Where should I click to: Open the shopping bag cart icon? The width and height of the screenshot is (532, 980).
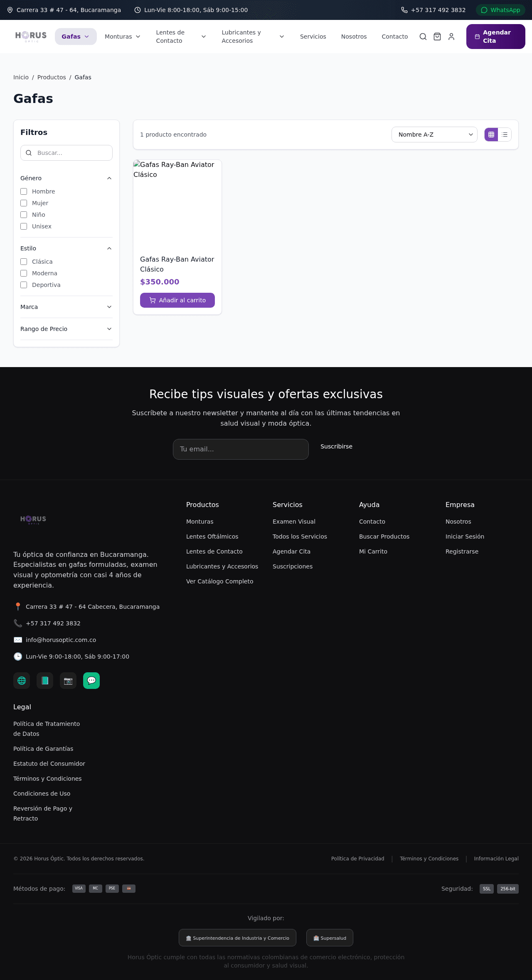437,37
